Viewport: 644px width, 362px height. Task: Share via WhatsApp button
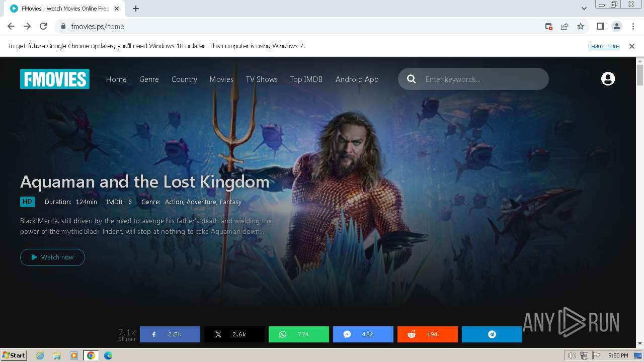tap(299, 334)
